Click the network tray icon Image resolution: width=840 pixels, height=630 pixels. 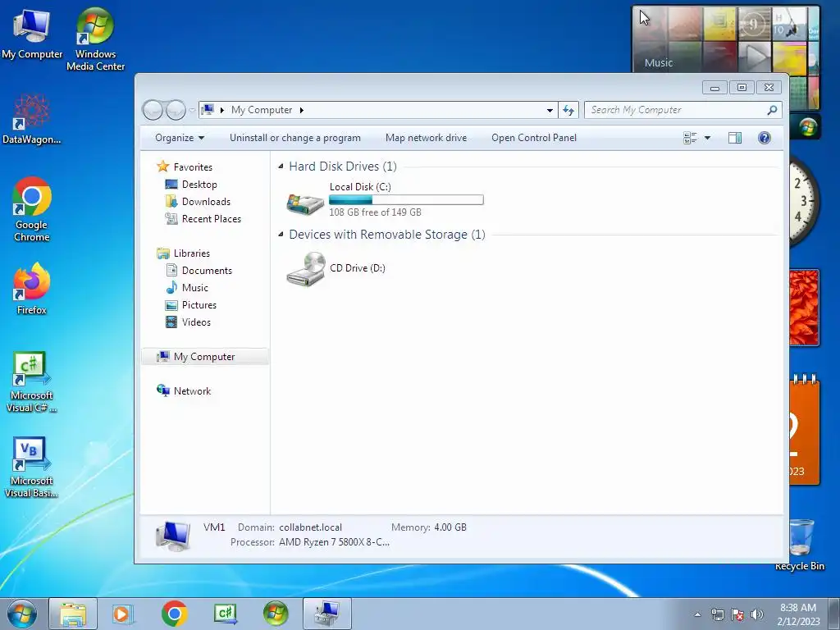717,614
